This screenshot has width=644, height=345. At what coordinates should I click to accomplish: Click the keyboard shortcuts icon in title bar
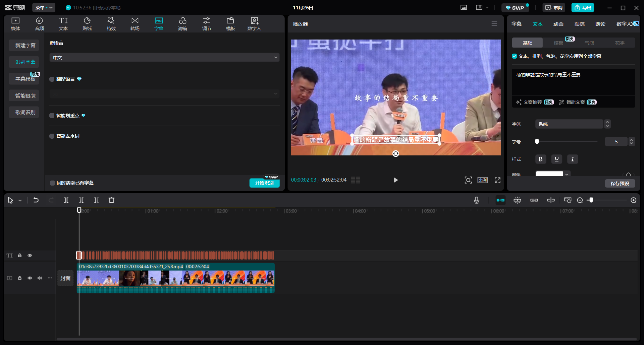tap(464, 7)
